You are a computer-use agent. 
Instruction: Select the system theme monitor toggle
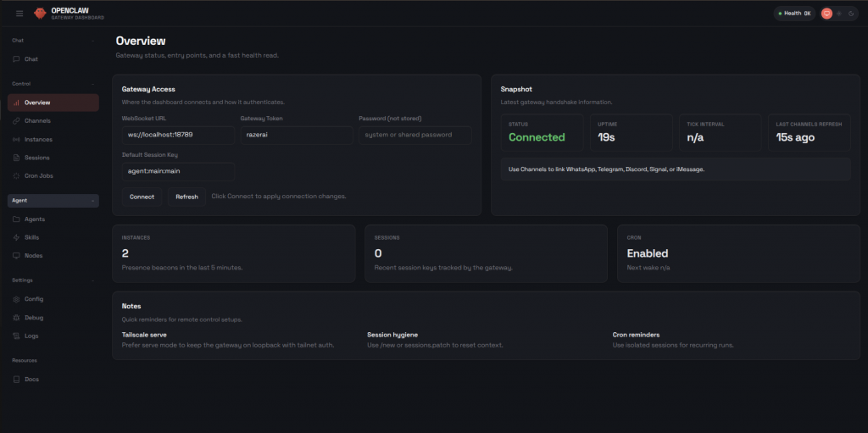[x=826, y=14]
